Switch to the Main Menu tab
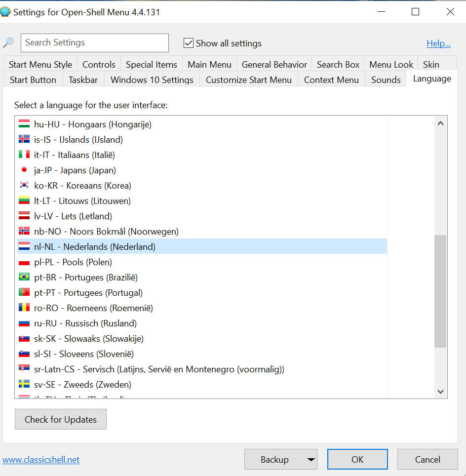The width and height of the screenshot is (466, 476). pos(209,64)
